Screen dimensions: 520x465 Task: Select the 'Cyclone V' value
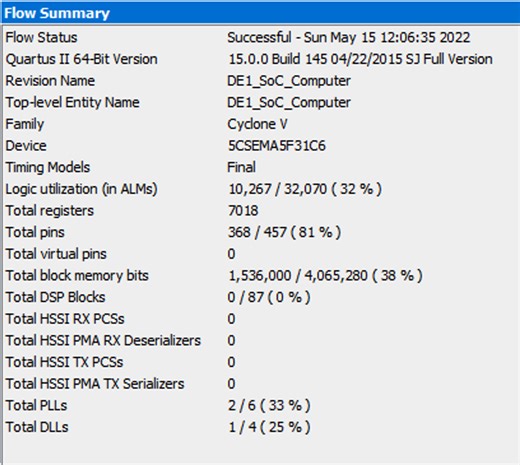click(x=257, y=124)
